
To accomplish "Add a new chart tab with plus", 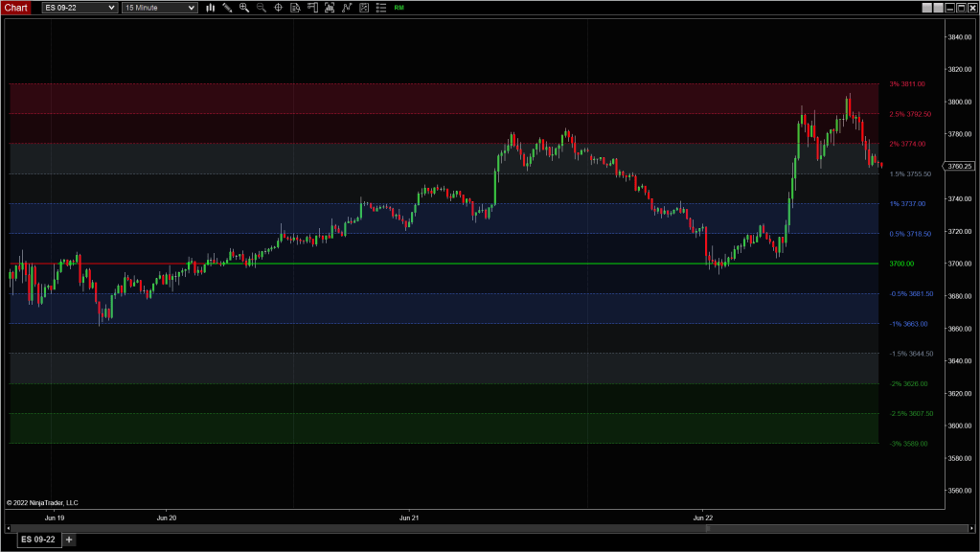I will [69, 540].
